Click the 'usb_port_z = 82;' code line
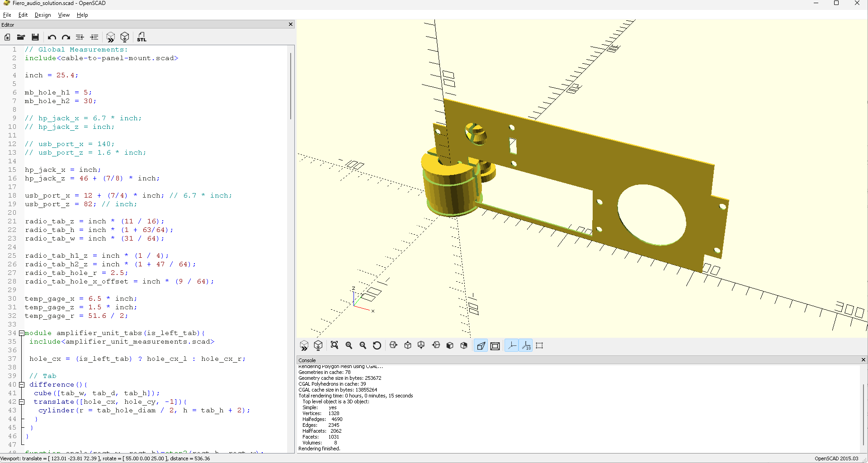Viewport: 868px width, 463px height. coord(61,204)
